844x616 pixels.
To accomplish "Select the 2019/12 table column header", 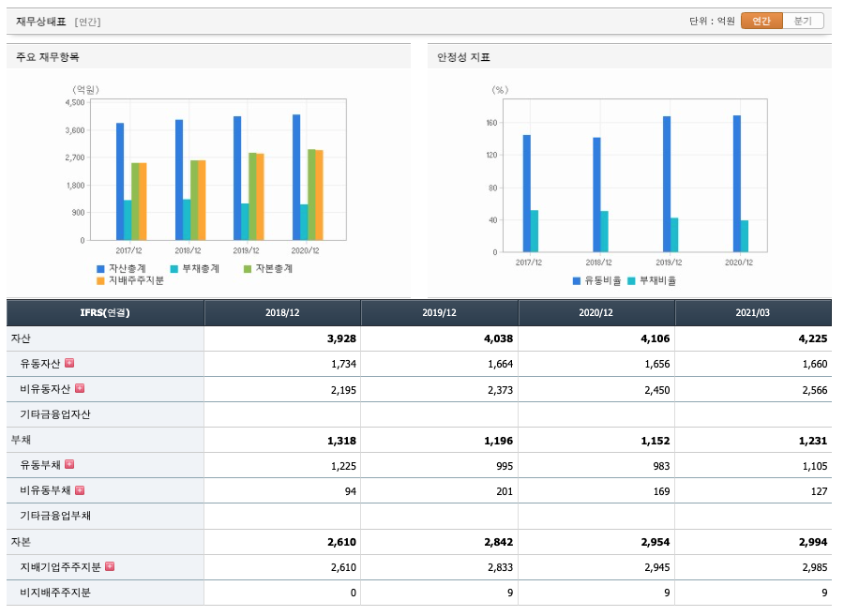I will [439, 312].
